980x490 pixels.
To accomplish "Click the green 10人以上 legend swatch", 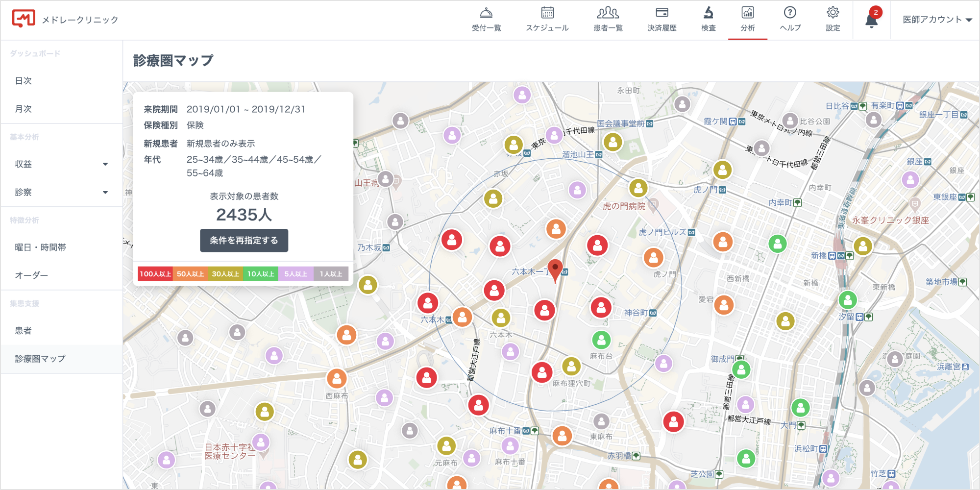I will (261, 274).
